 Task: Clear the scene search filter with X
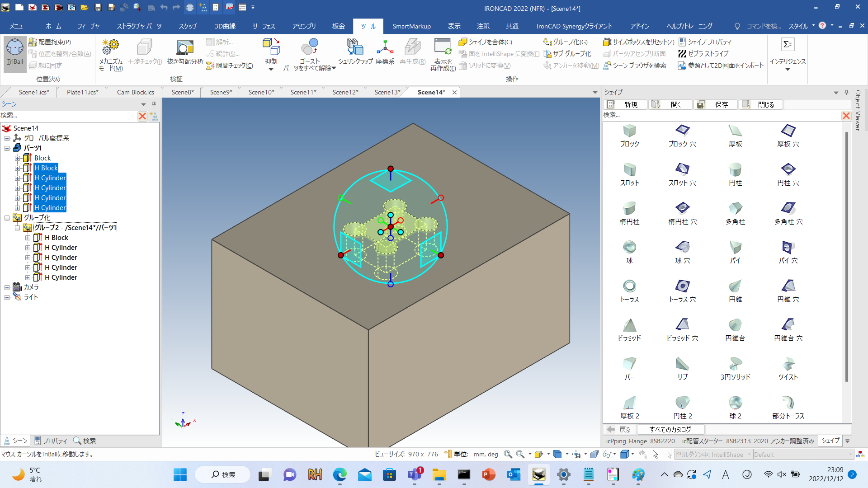142,116
